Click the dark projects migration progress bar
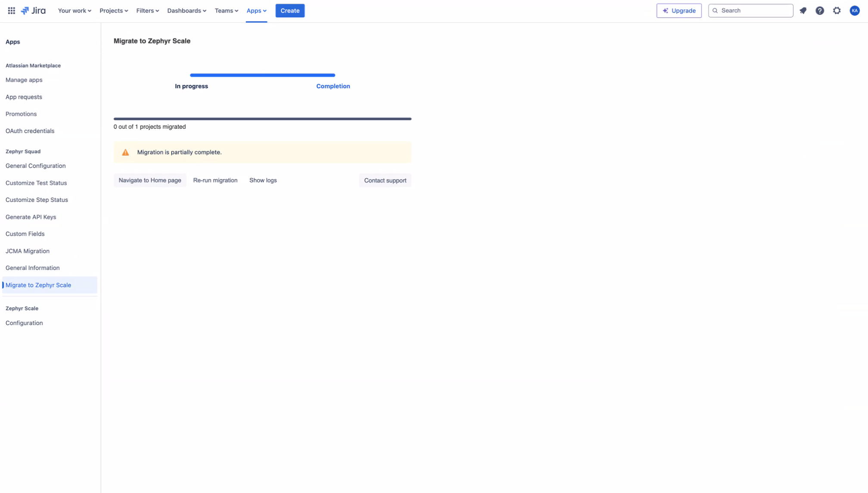 263,119
